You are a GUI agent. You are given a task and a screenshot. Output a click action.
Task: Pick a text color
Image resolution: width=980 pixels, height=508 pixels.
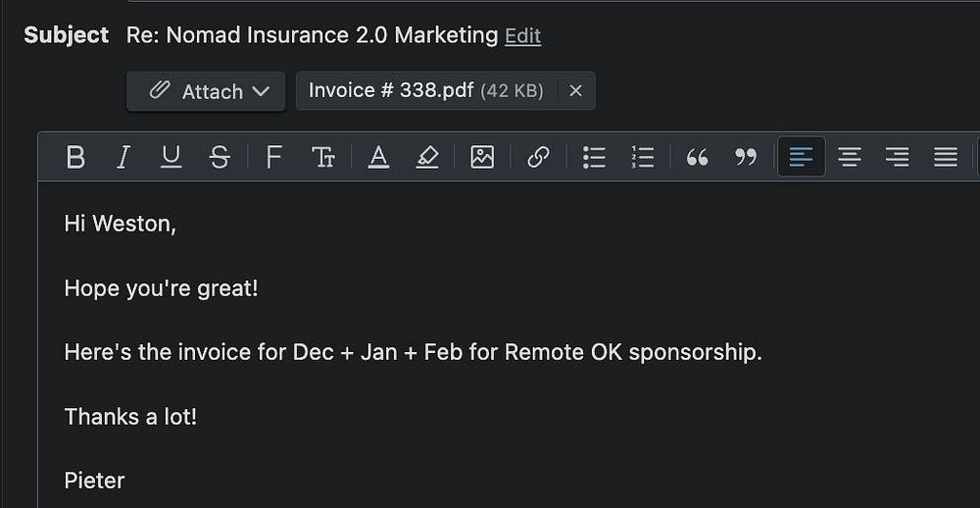pos(378,157)
